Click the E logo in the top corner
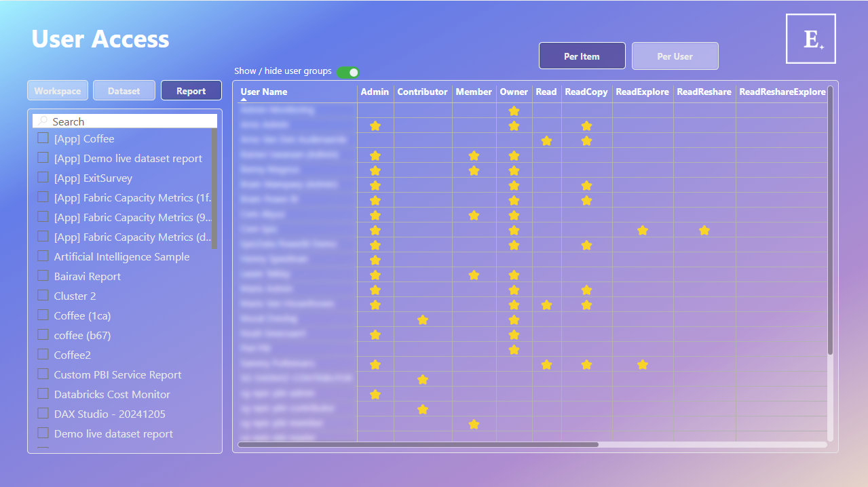The width and height of the screenshot is (868, 487). click(811, 39)
